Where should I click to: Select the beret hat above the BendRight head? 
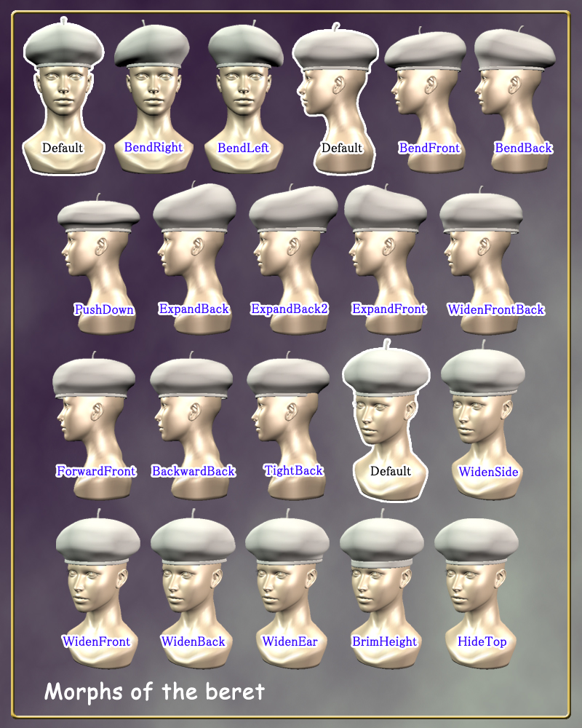[152, 44]
